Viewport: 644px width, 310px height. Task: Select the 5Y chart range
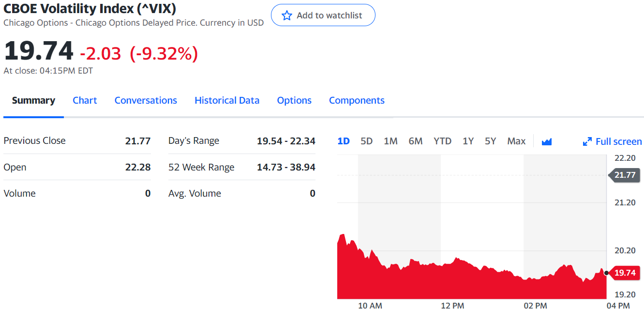point(491,141)
